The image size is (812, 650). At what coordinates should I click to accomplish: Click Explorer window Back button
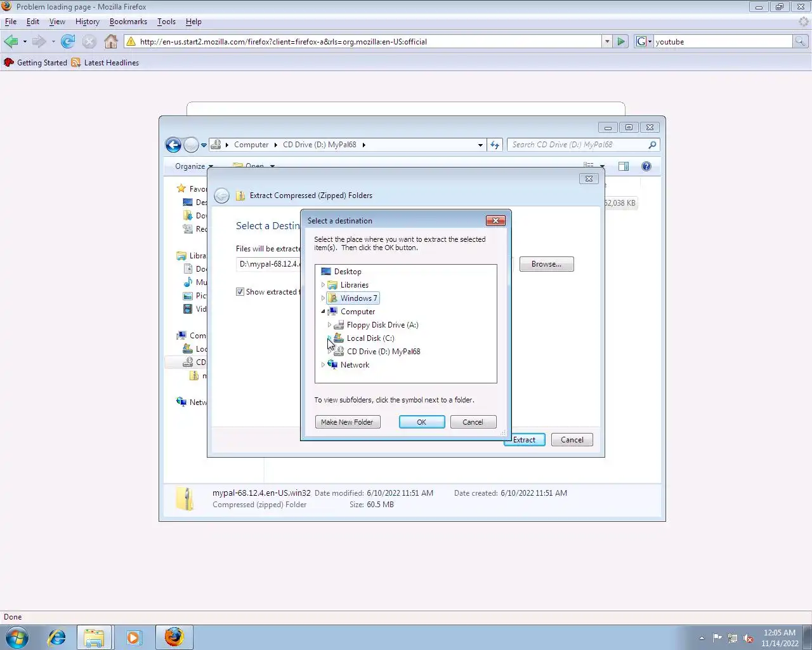(173, 145)
